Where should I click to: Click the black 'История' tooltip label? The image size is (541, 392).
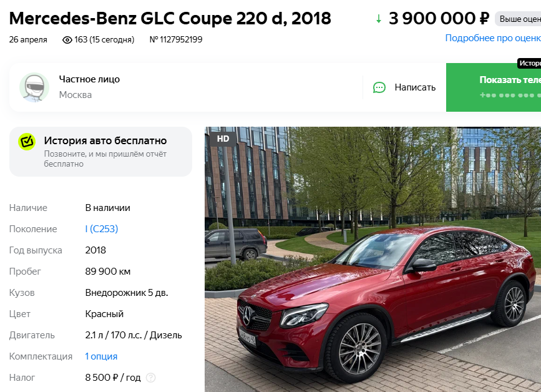coord(529,63)
